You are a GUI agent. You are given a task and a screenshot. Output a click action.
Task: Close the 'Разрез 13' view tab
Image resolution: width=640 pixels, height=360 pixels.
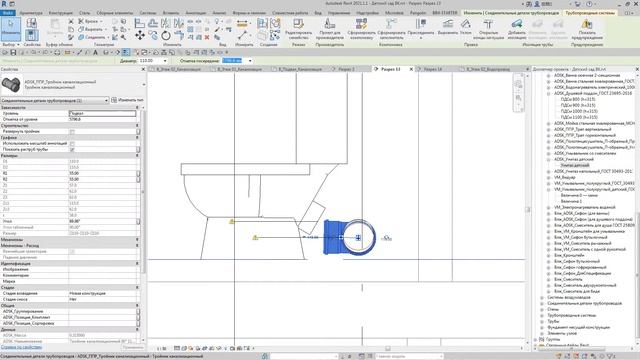point(411,69)
